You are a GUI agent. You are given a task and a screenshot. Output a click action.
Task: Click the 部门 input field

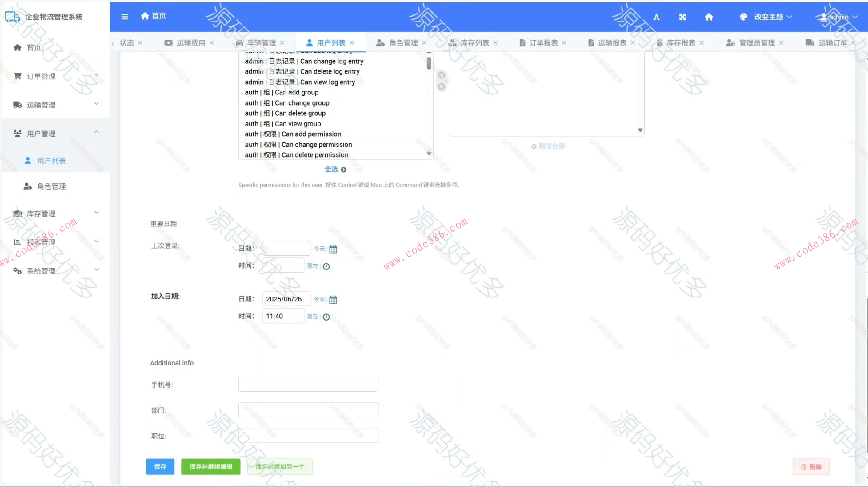(x=308, y=410)
